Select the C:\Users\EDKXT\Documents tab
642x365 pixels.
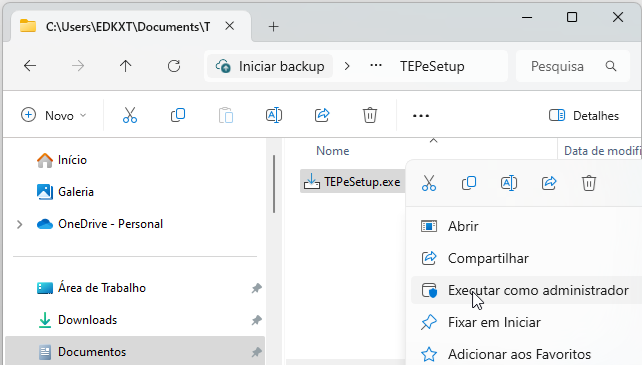pos(128,27)
